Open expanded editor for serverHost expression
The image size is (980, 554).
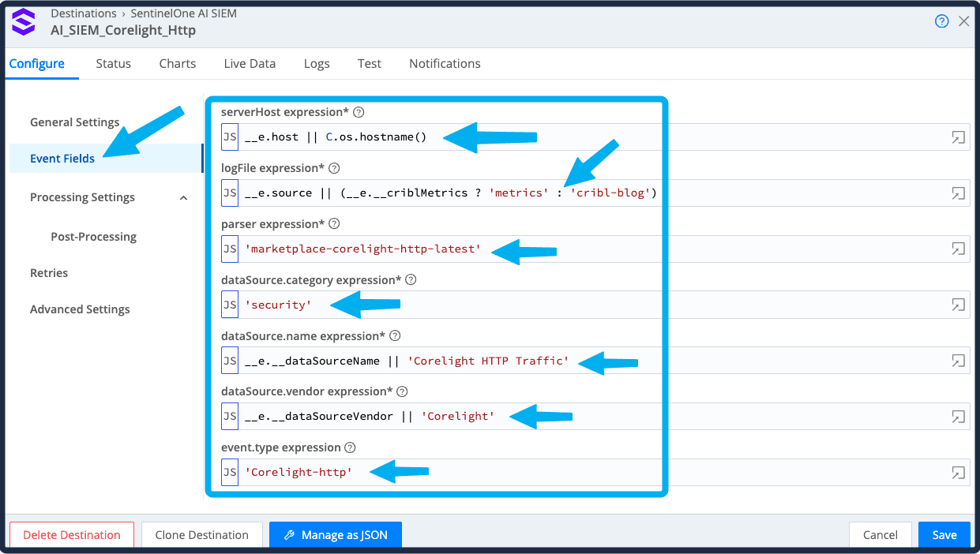(958, 137)
